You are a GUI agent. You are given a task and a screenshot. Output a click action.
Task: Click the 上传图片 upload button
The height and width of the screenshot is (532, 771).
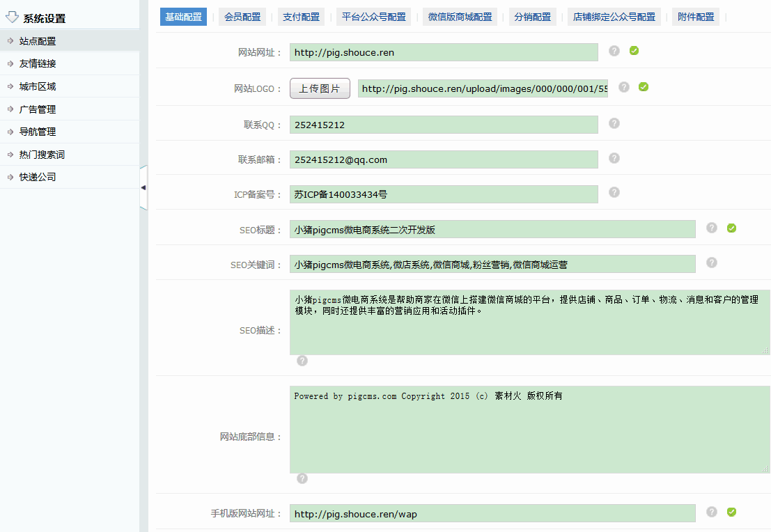click(320, 88)
